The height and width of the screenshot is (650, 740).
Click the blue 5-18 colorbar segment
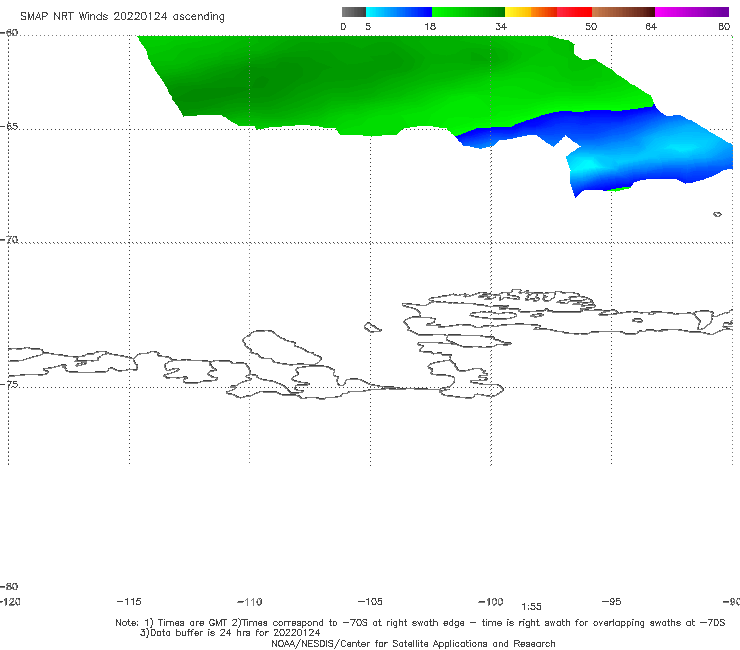click(399, 12)
